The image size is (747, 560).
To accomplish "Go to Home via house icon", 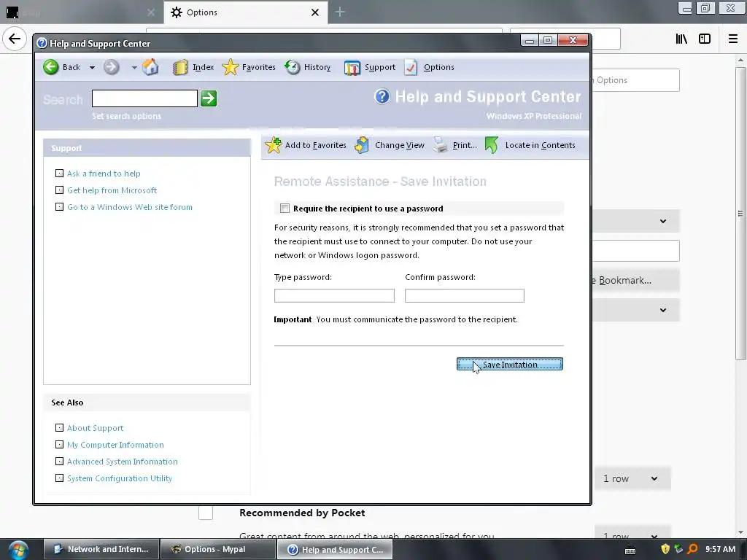I will click(150, 67).
